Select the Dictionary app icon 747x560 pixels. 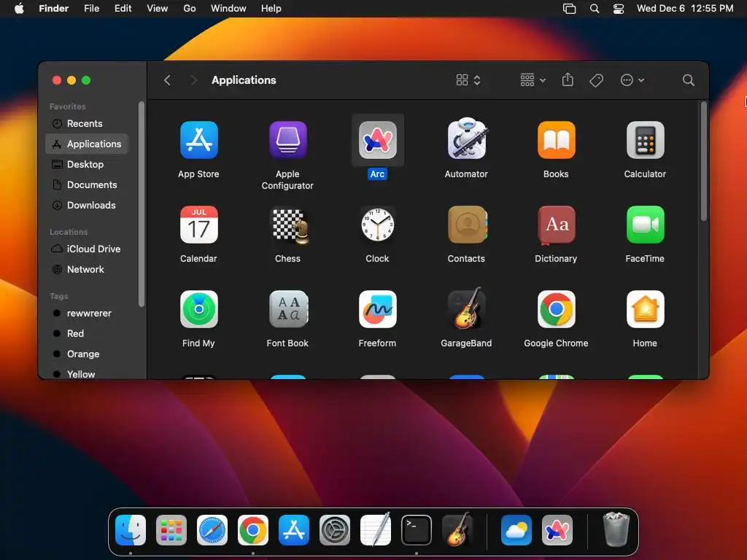[556, 225]
